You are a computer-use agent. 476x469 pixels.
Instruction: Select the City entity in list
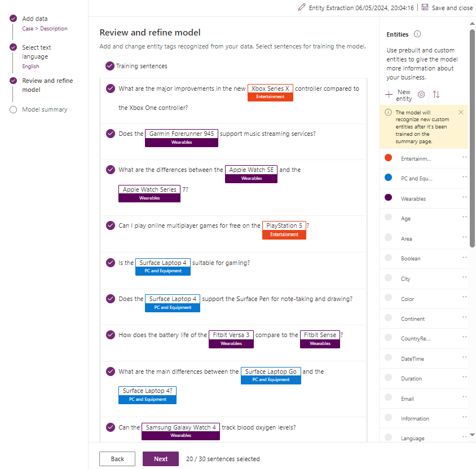tap(406, 278)
